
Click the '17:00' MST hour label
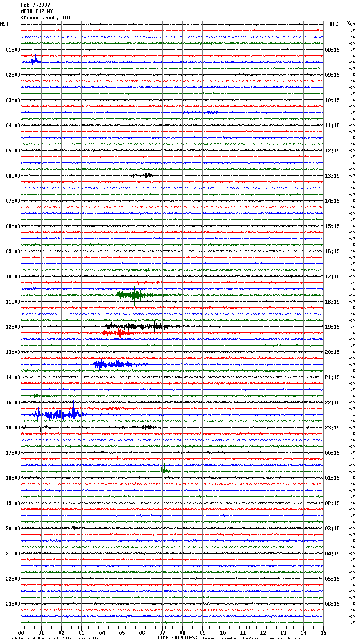[x=13, y=453]
